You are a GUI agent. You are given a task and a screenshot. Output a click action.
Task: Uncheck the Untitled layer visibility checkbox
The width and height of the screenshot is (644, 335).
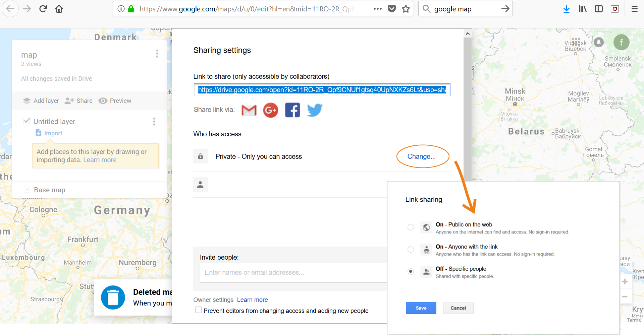(x=26, y=121)
